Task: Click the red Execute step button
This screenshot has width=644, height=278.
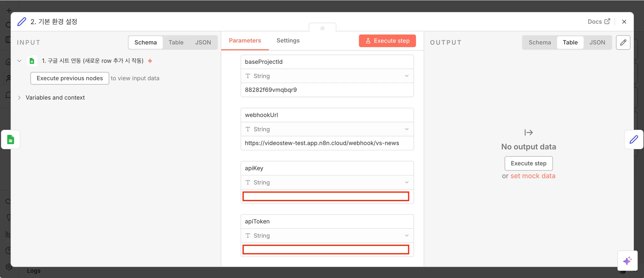Action: (387, 41)
